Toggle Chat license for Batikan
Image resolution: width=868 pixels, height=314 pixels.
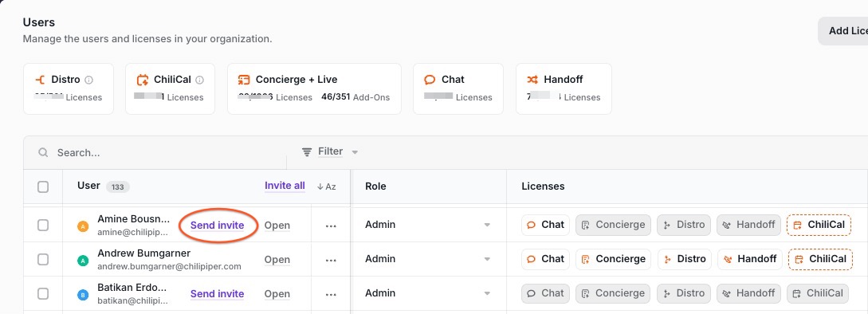[x=545, y=293]
